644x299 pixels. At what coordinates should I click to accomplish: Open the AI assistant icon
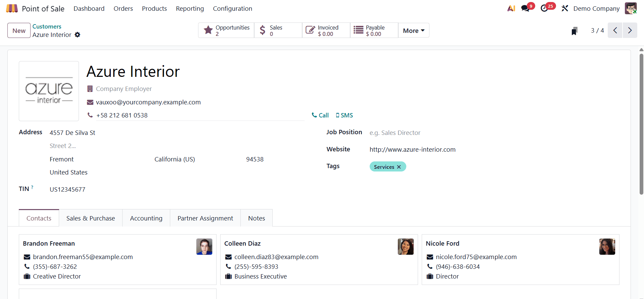(511, 8)
